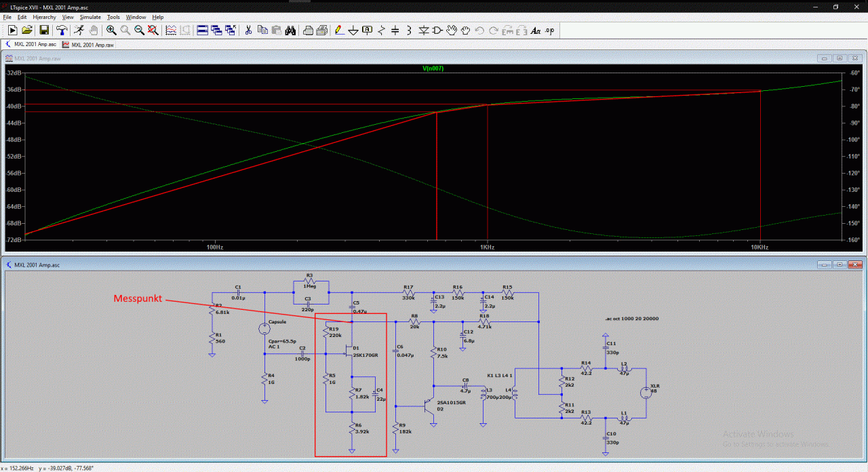Open the Tools menu
The width and height of the screenshot is (868, 472).
pos(113,17)
